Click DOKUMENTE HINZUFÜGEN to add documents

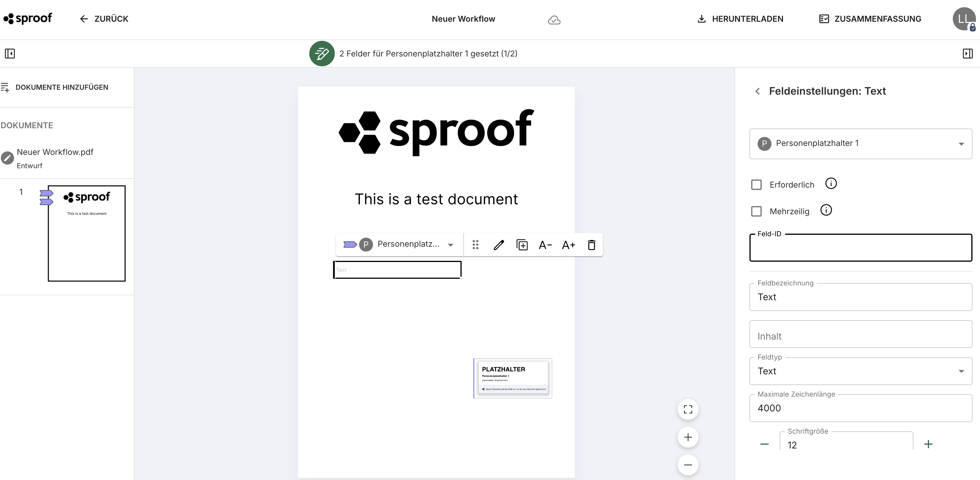55,87
